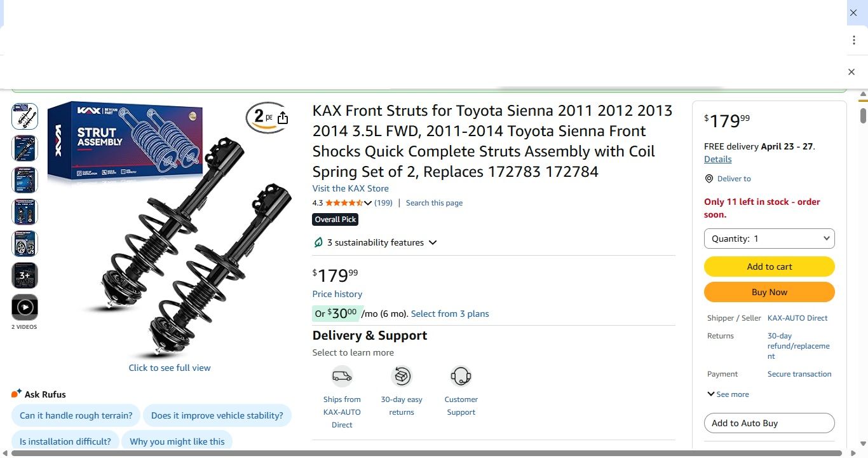Viewport: 868px width, 458px height.
Task: Select the first product image thumbnail
Action: [x=25, y=116]
